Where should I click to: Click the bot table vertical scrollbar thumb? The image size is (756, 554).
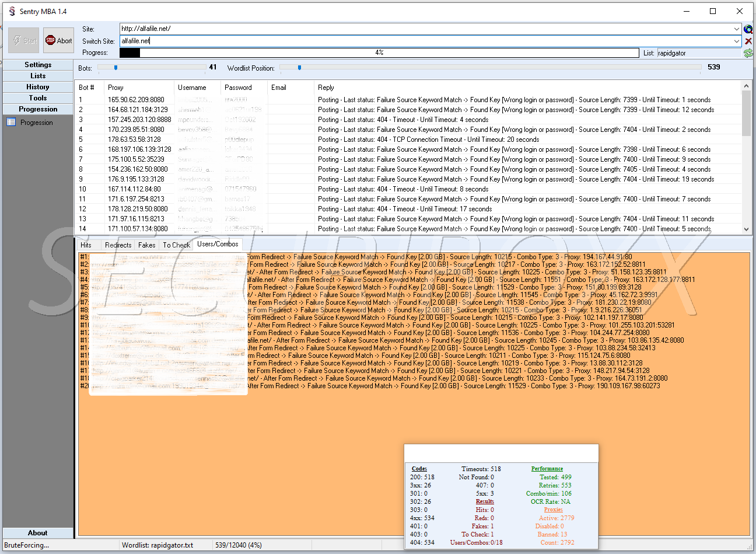point(746,113)
